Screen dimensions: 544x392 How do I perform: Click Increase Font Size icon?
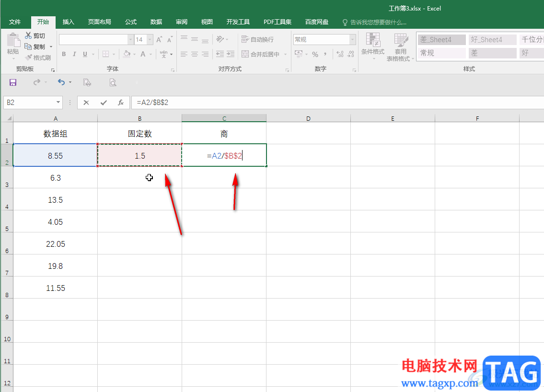[159, 40]
